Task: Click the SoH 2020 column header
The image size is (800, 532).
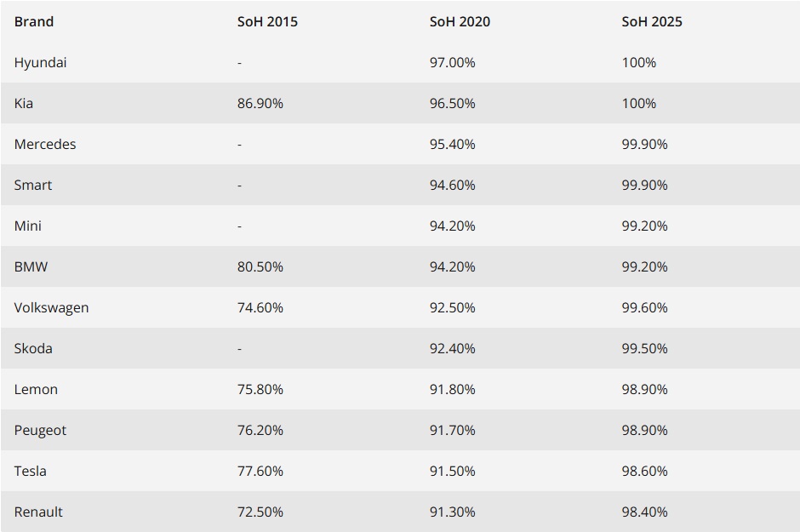Action: click(460, 21)
